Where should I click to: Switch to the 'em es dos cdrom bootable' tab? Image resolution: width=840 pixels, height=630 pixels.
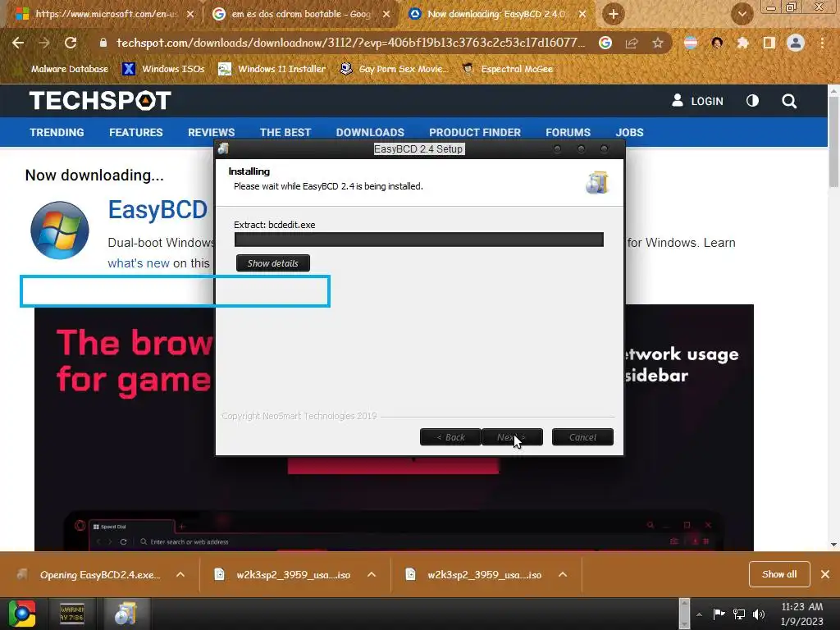coord(301,14)
